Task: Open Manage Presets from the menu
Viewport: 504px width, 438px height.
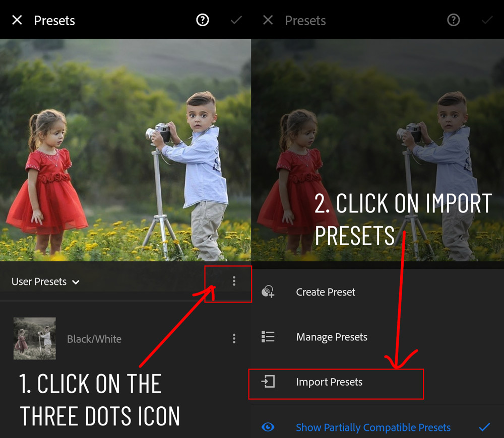Action: (x=332, y=337)
